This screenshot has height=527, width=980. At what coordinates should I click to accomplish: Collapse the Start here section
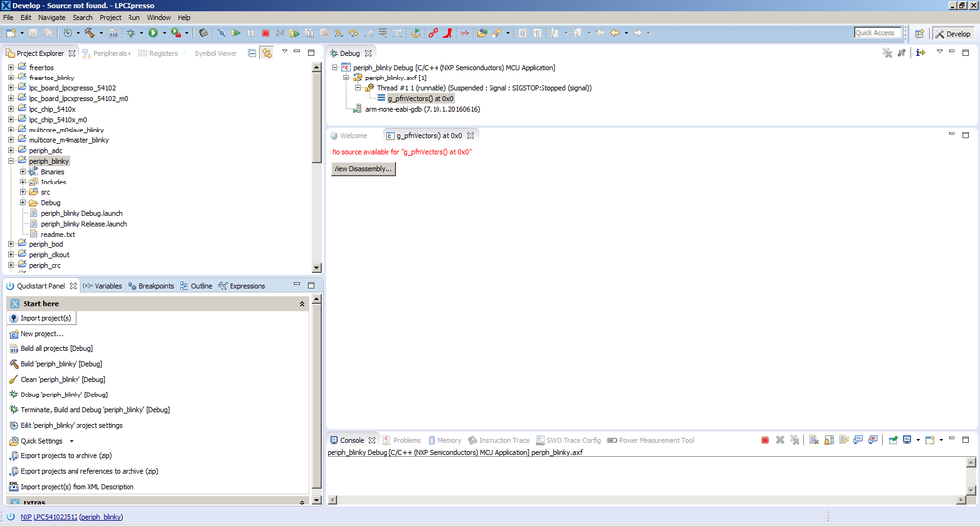click(302, 304)
